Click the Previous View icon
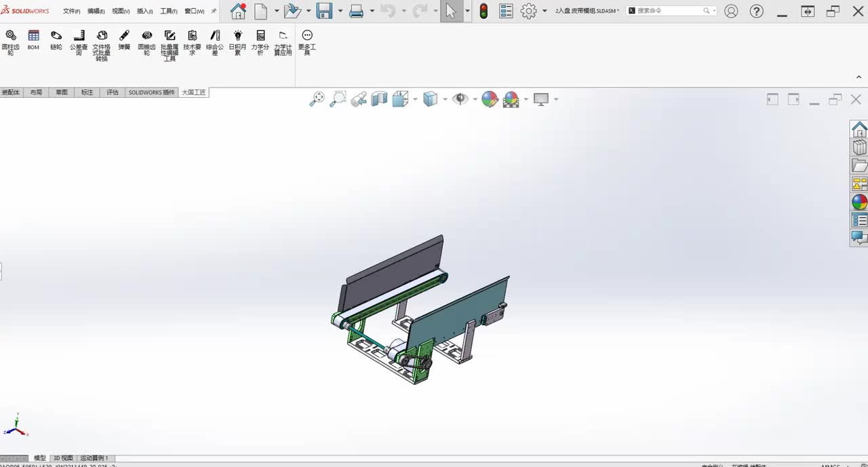Screen dimensions: 868x467 pyautogui.click(x=359, y=99)
